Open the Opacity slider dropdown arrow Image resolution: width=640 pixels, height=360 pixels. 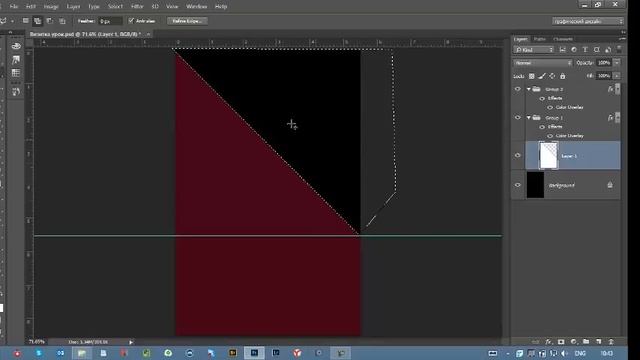point(617,63)
